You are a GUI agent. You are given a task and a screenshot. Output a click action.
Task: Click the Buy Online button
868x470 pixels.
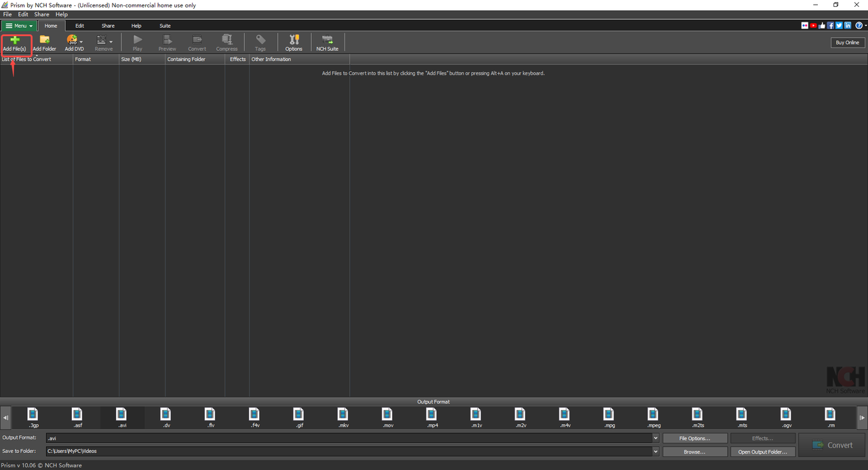[848, 43]
